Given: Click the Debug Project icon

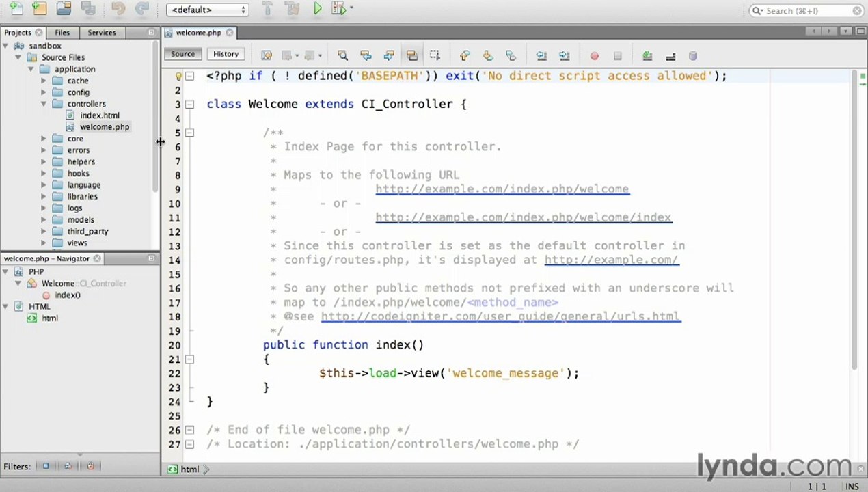Looking at the screenshot, I should pos(338,9).
